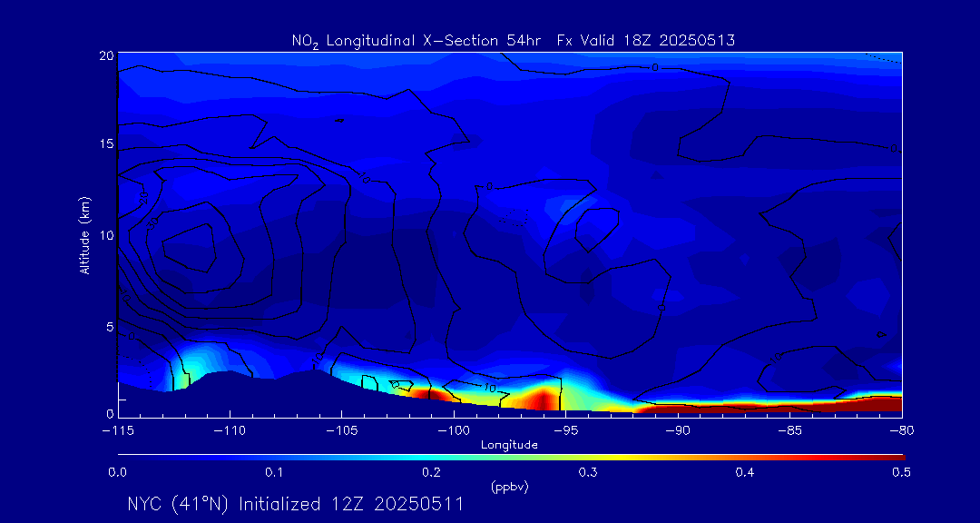Click the 'Longitude' axis label
980x523 pixels.
coord(509,446)
